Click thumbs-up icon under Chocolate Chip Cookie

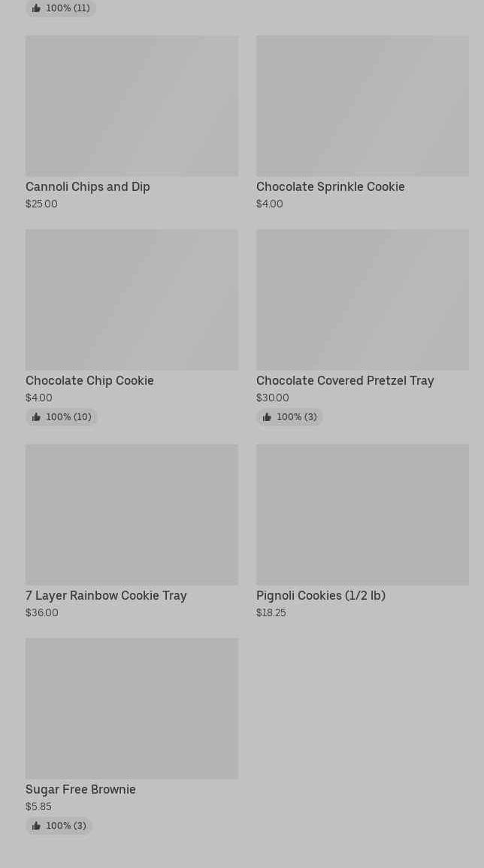pyautogui.click(x=36, y=417)
